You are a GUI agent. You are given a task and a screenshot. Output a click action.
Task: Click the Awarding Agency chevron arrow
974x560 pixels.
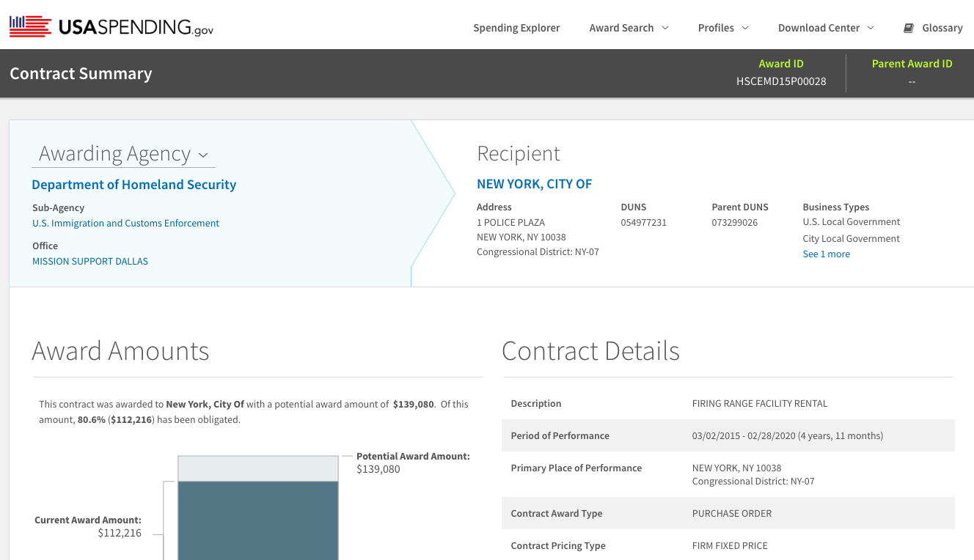pyautogui.click(x=203, y=155)
